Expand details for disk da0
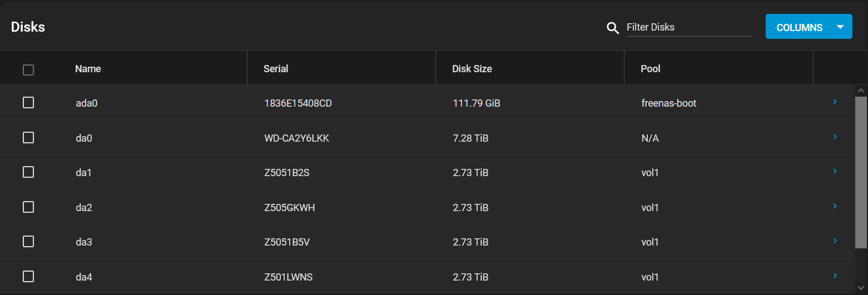 (835, 137)
